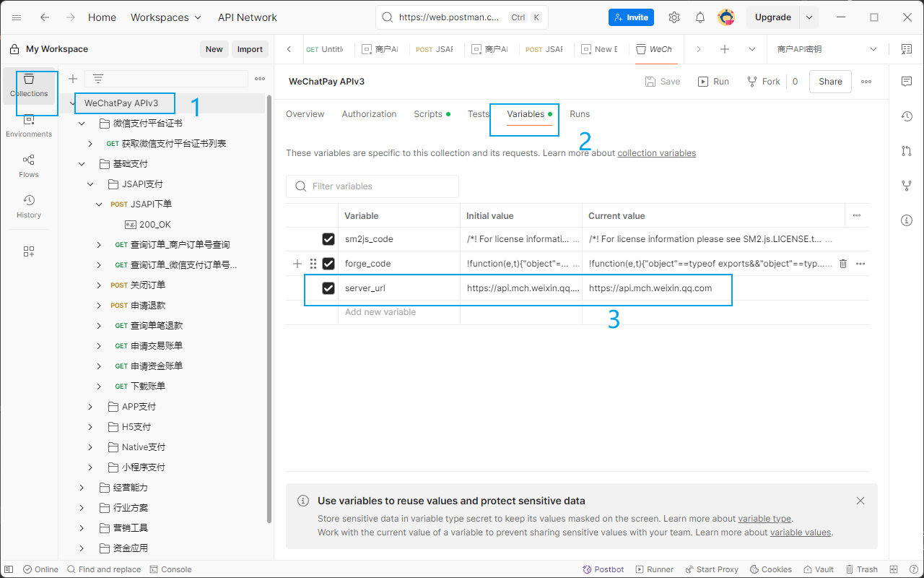Open the collection variables link

[656, 153]
